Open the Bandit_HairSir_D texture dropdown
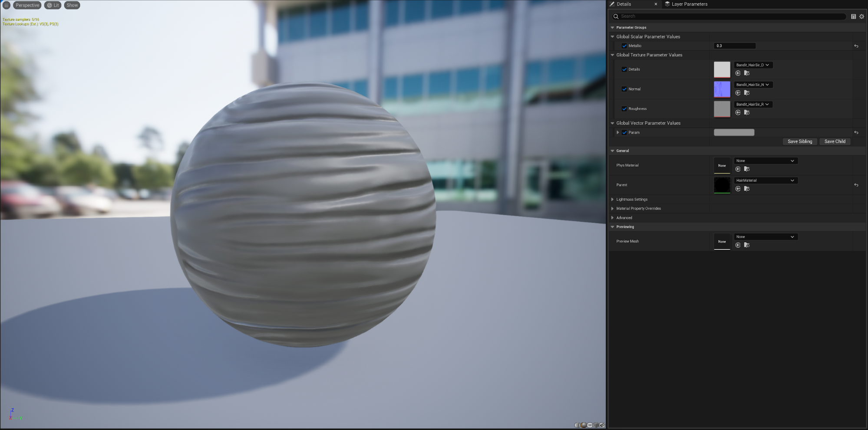The image size is (868, 430). tap(753, 65)
